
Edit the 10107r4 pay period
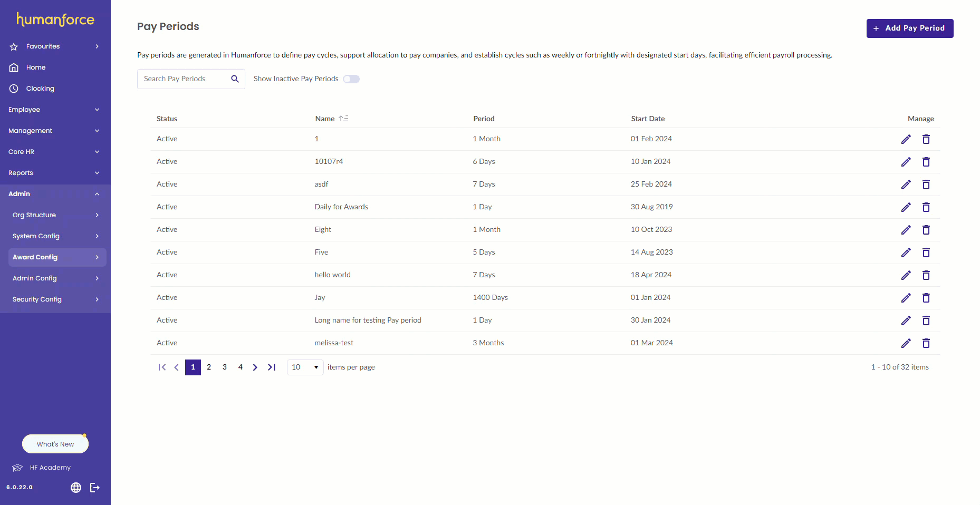click(x=906, y=162)
